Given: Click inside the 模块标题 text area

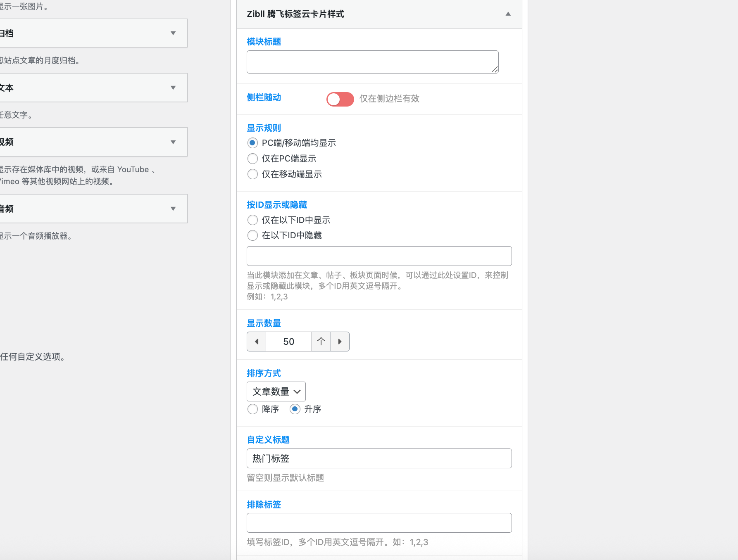Looking at the screenshot, I should pyautogui.click(x=372, y=62).
